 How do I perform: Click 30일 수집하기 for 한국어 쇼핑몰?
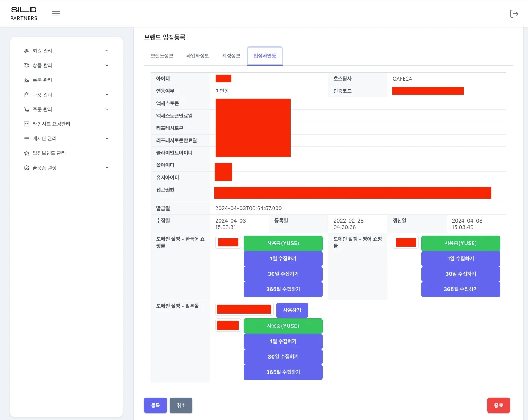(x=283, y=274)
